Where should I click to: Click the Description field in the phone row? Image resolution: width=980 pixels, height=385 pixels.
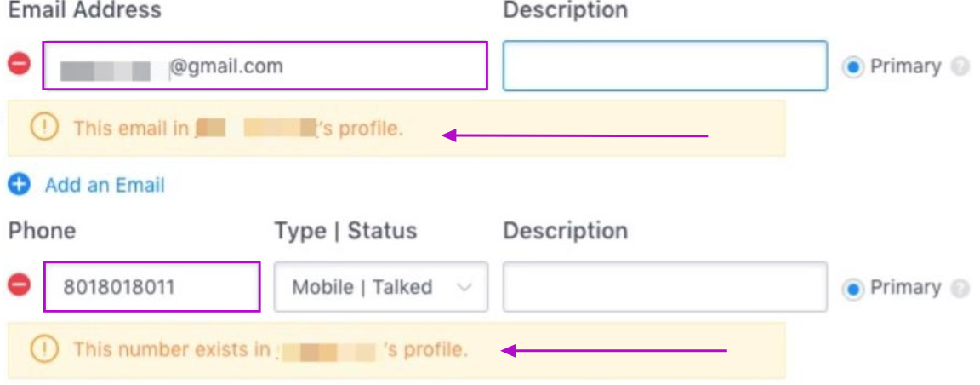tap(664, 287)
